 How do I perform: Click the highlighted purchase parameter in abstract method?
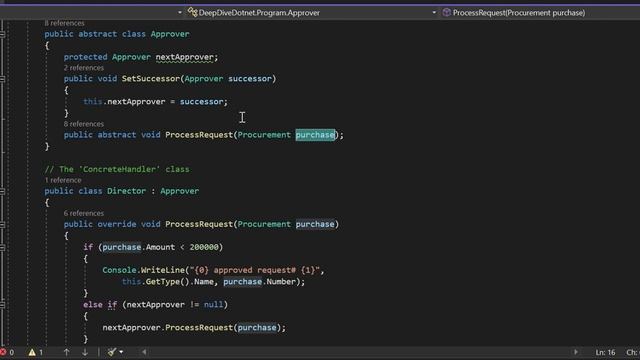point(315,135)
